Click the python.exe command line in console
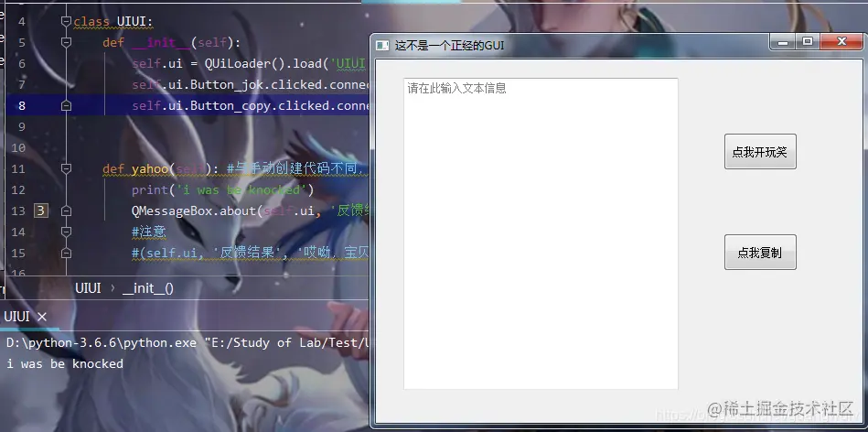The height and width of the screenshot is (432, 868). pos(188,342)
